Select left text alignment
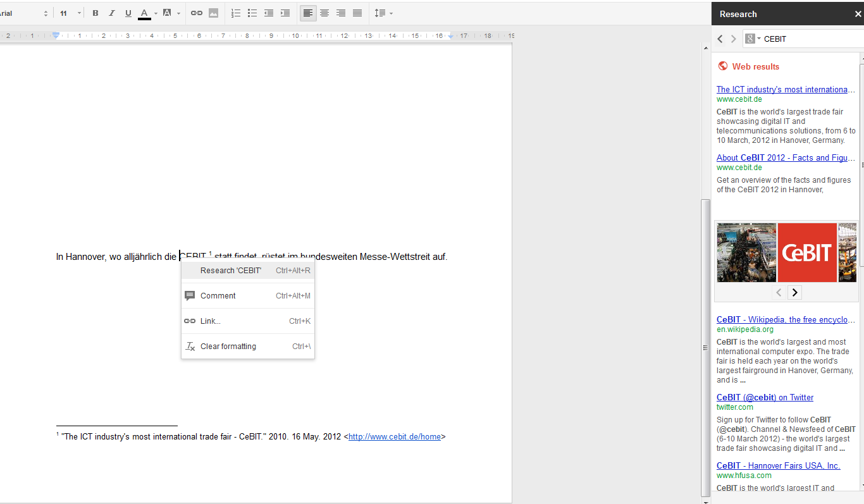 pos(308,13)
